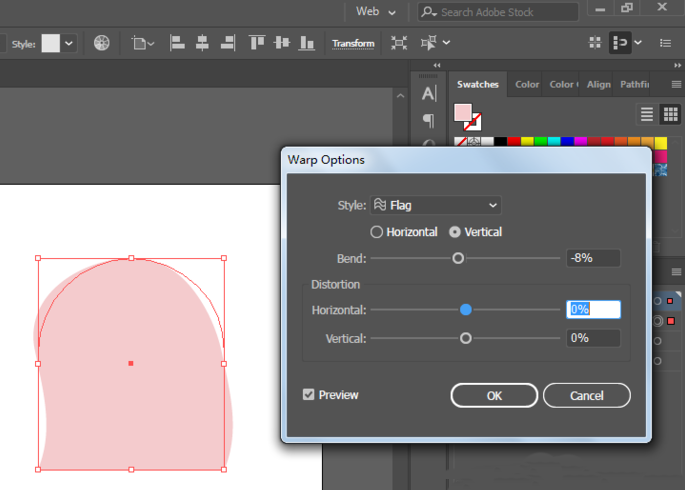685x490 pixels.
Task: Open the Paragraph panel icon
Action: tap(429, 120)
